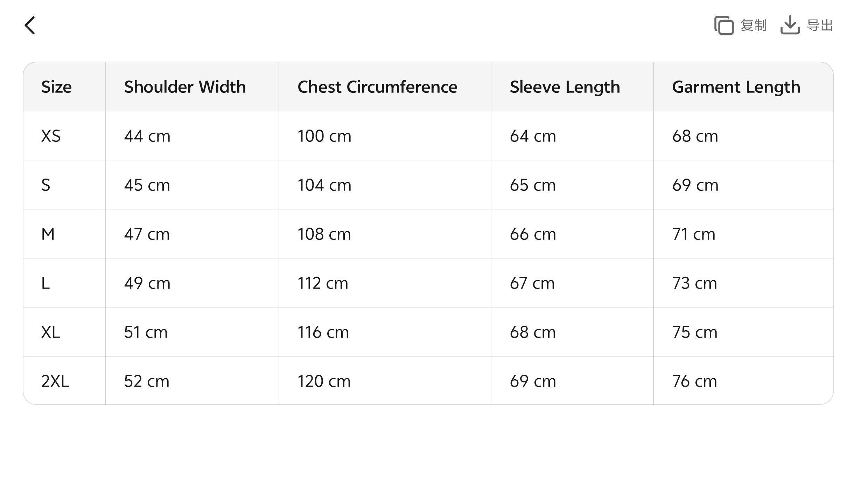Select the Chest Circumference header cell
Screen dimensions: 868x484
(377, 87)
